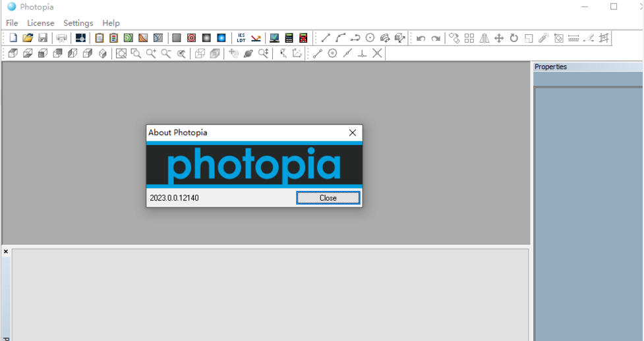Select the circle drawing tool
The width and height of the screenshot is (644, 341).
pyautogui.click(x=370, y=38)
